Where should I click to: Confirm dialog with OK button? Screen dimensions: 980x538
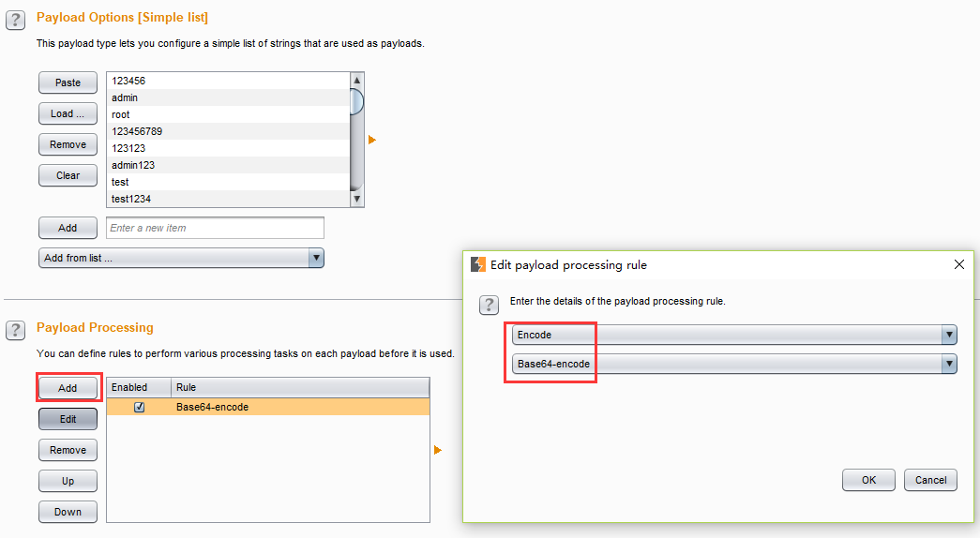click(868, 480)
